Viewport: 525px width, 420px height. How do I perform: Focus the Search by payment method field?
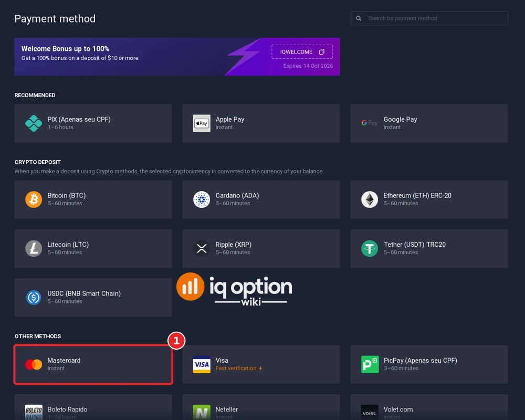click(429, 18)
